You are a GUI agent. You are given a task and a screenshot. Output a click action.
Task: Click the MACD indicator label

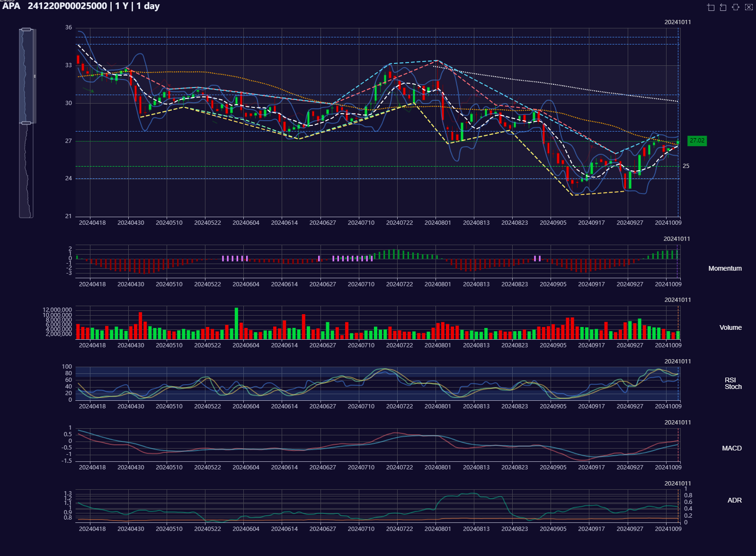pyautogui.click(x=731, y=448)
